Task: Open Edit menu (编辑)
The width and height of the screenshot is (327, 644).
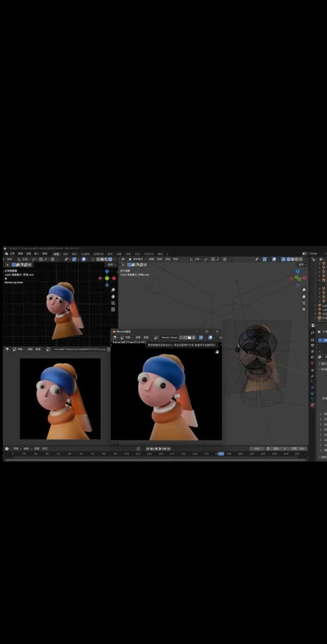Action: 20,253
